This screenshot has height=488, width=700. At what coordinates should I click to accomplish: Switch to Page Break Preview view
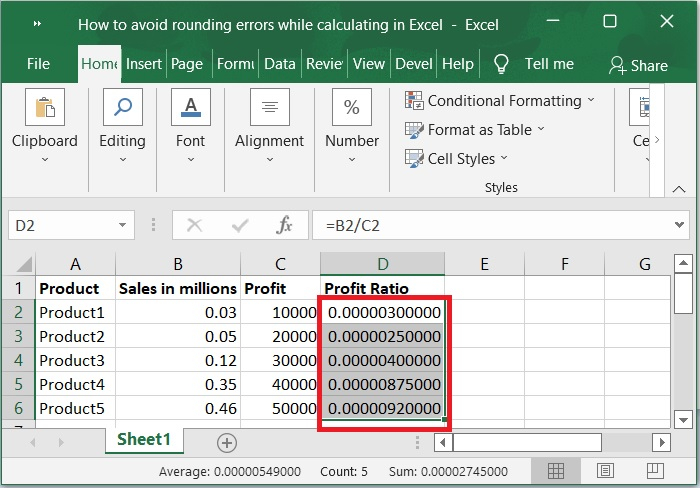click(x=653, y=470)
